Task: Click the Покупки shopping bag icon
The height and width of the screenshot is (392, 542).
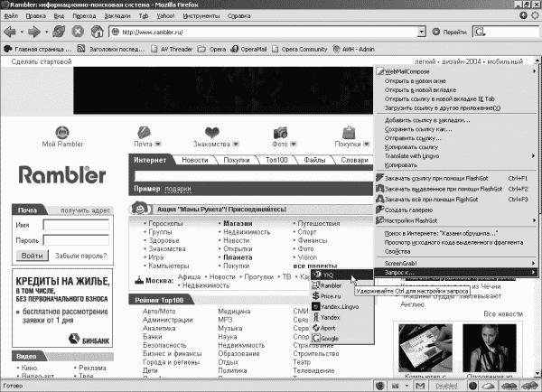Action: (349, 133)
